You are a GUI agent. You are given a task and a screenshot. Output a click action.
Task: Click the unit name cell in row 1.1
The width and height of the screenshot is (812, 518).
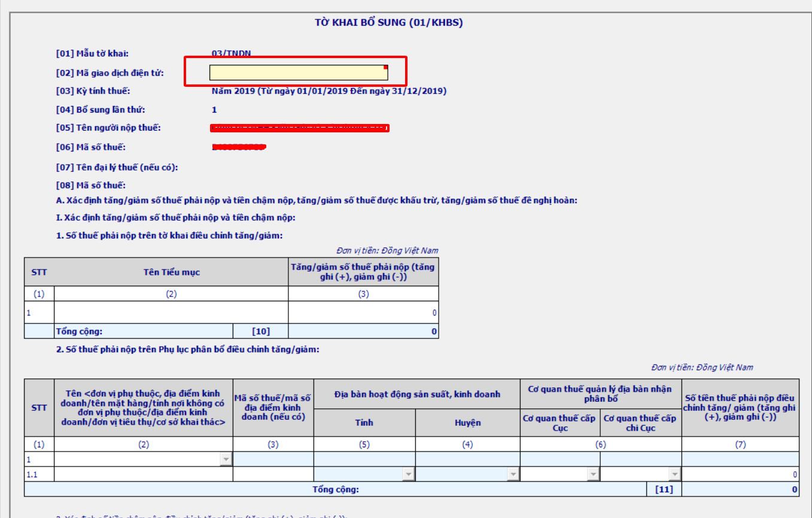[144, 474]
